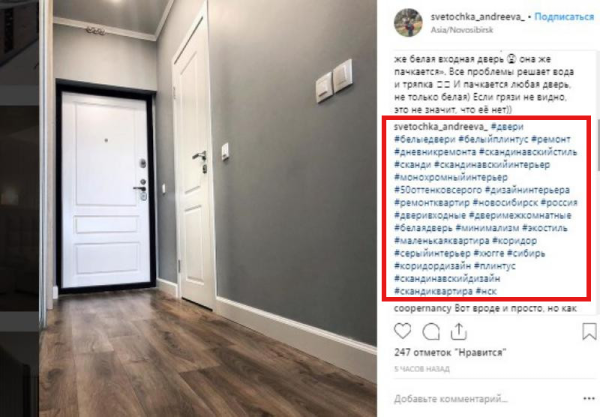Viewport: 600px width, 417px height.
Task: Open the #нск hashtag
Action: click(486, 292)
